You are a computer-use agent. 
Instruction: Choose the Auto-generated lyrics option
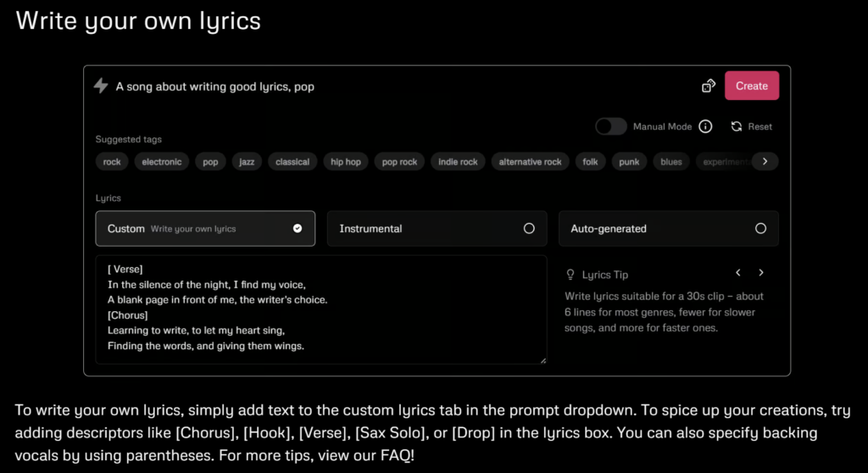[x=668, y=228]
